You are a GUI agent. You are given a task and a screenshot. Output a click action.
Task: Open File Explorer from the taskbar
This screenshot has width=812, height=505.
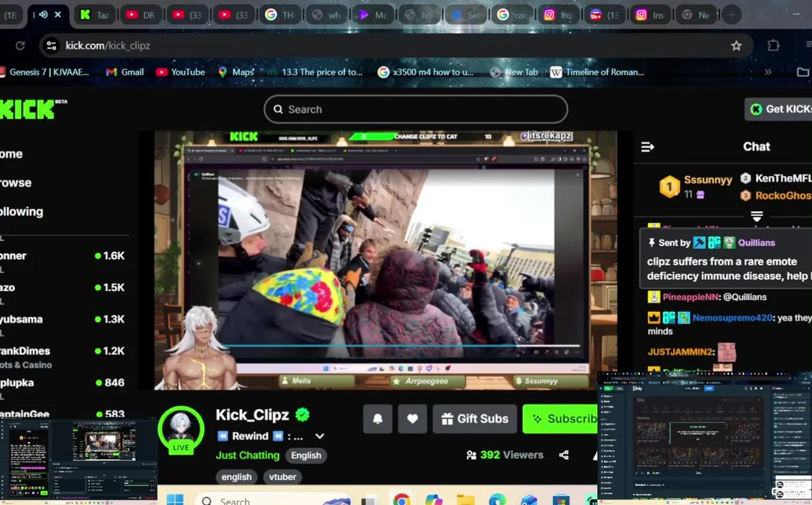point(465,499)
